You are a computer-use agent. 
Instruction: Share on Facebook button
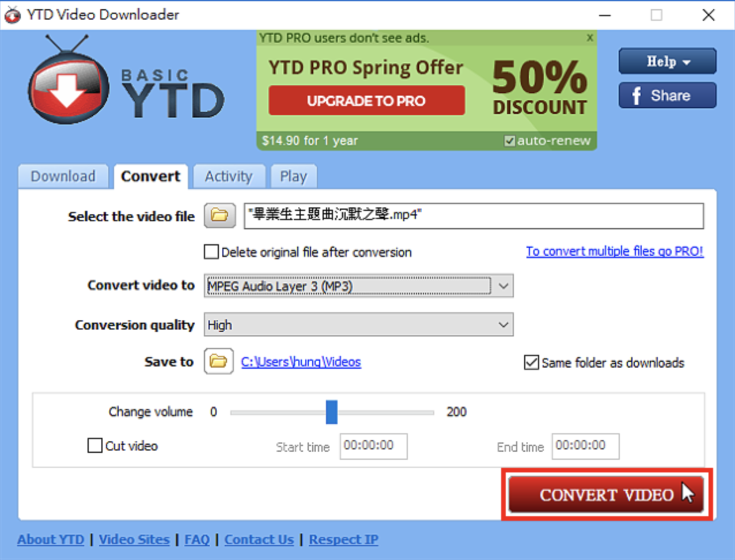(x=667, y=95)
